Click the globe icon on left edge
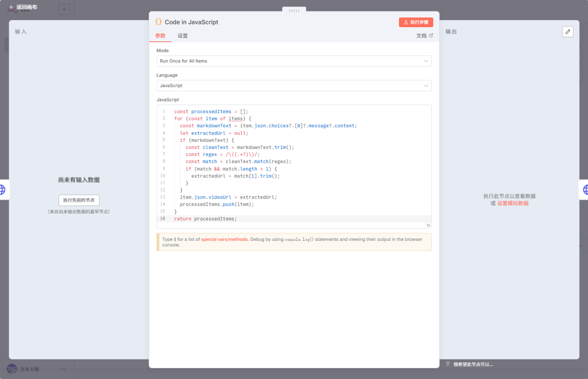588x379 pixels. 3,189
